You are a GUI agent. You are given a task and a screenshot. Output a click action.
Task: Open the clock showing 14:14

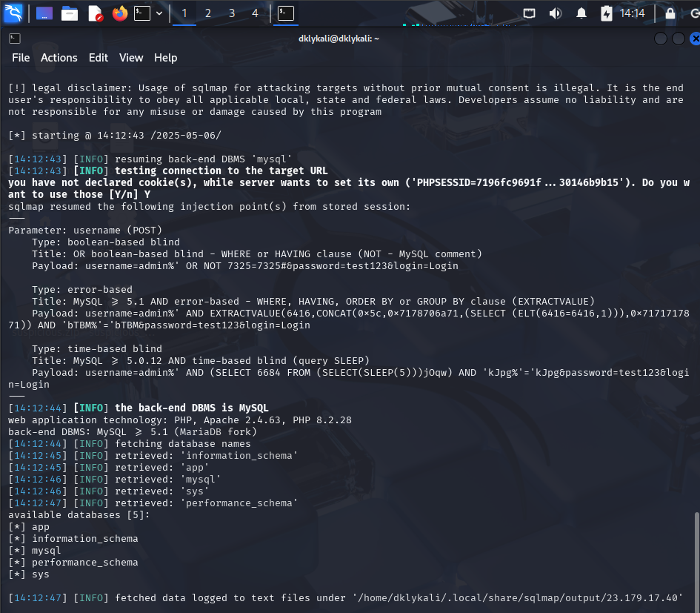click(x=632, y=13)
